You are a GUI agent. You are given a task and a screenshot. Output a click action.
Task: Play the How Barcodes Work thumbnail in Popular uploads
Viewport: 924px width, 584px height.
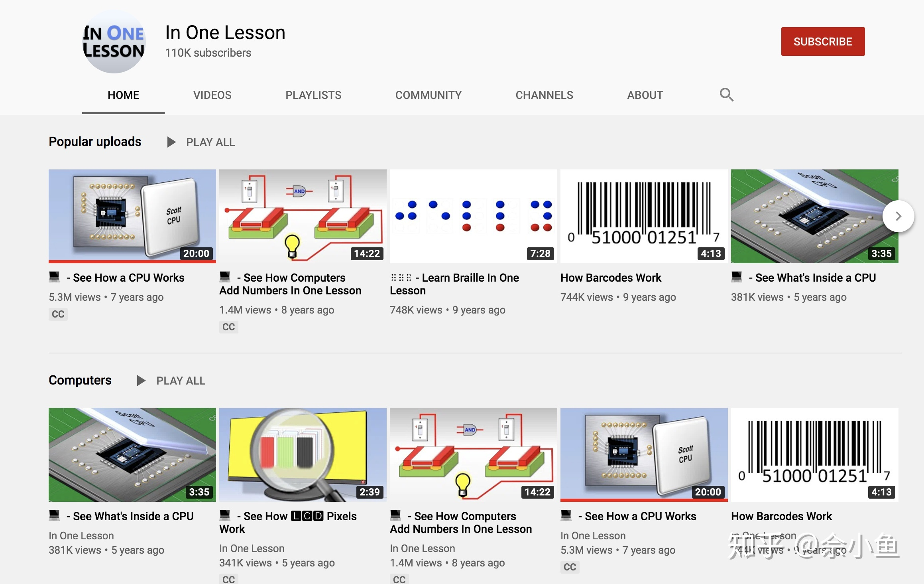(644, 216)
